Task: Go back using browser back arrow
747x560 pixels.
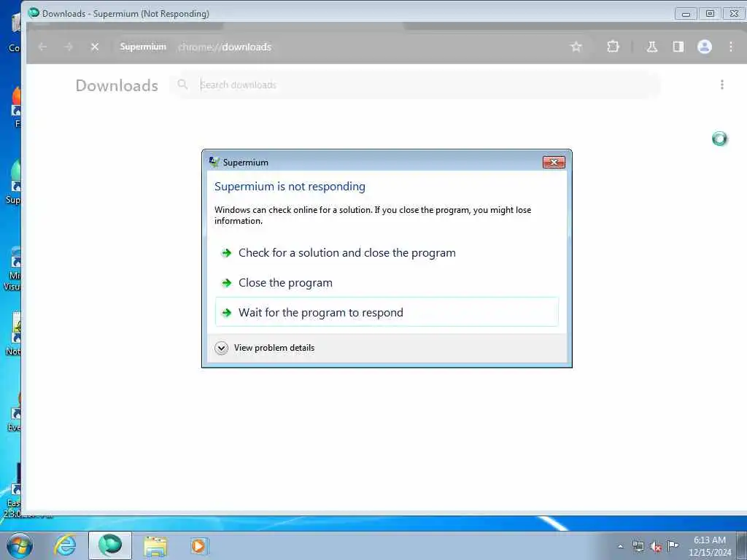Action: pos(43,47)
